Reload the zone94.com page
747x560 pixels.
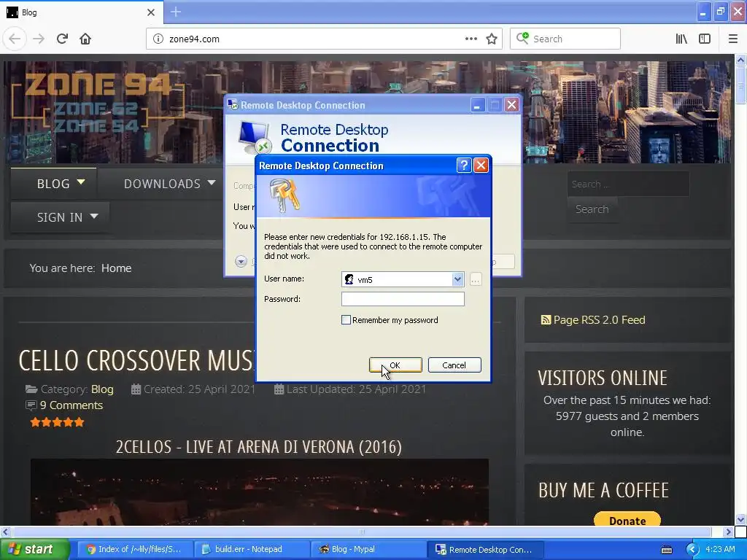[62, 39]
